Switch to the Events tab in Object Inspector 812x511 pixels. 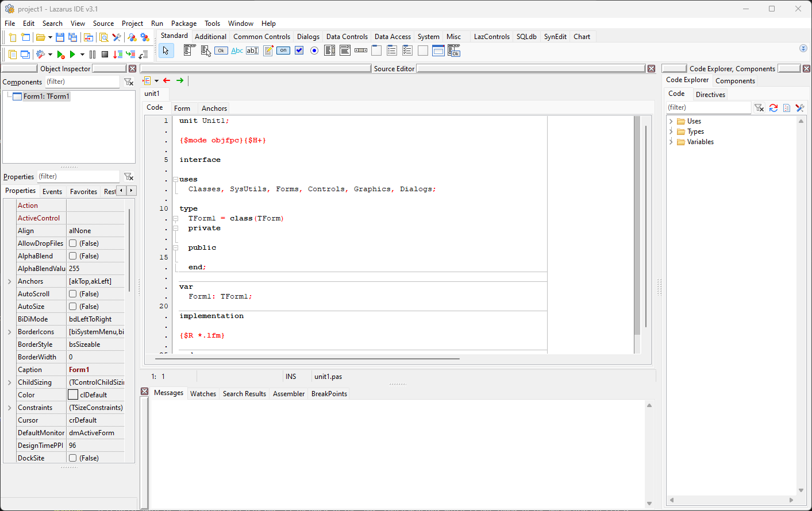52,191
